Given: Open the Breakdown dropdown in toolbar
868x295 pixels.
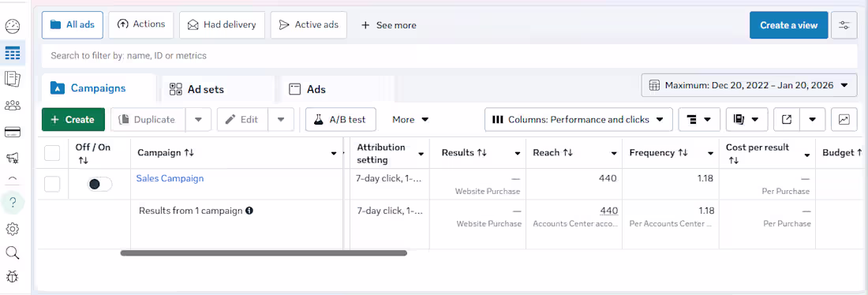Looking at the screenshot, I should point(699,120).
